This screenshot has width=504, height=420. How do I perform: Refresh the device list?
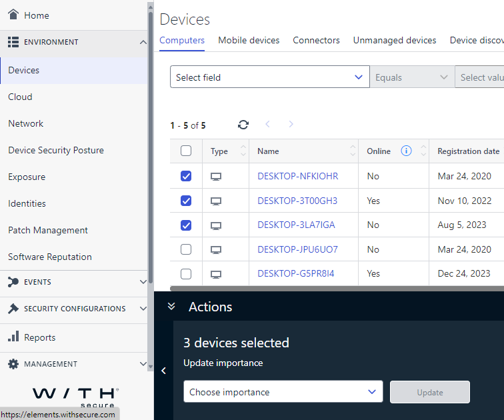(x=243, y=125)
